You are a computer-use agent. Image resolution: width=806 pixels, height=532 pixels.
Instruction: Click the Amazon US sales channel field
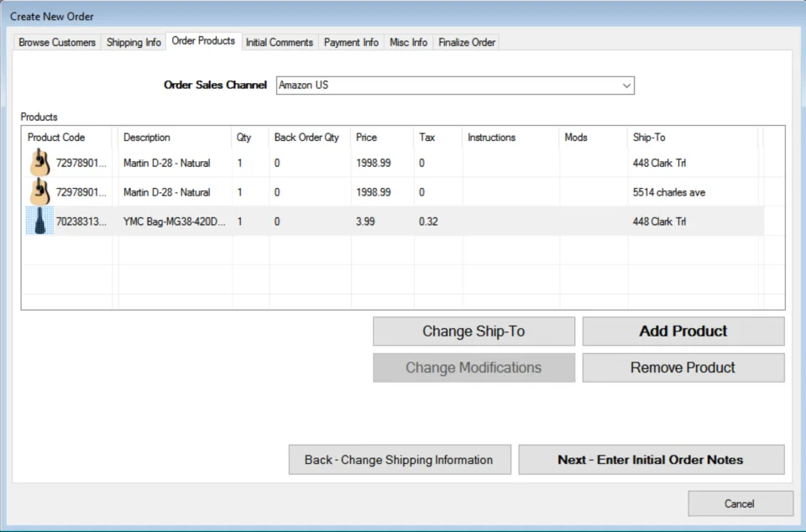click(x=455, y=86)
